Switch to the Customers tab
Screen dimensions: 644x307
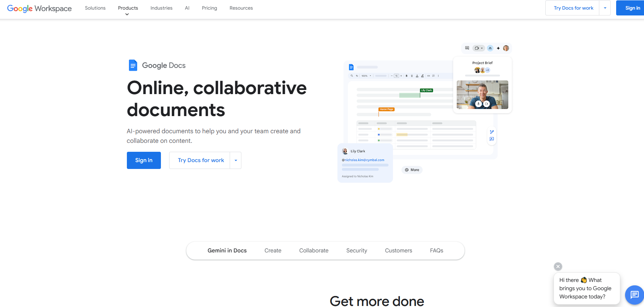pyautogui.click(x=399, y=251)
